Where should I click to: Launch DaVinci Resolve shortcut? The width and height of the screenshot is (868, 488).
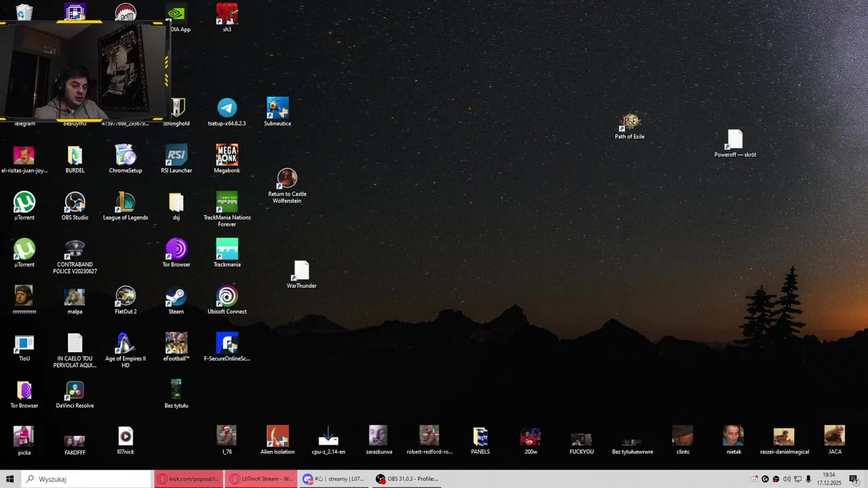pyautogui.click(x=75, y=394)
